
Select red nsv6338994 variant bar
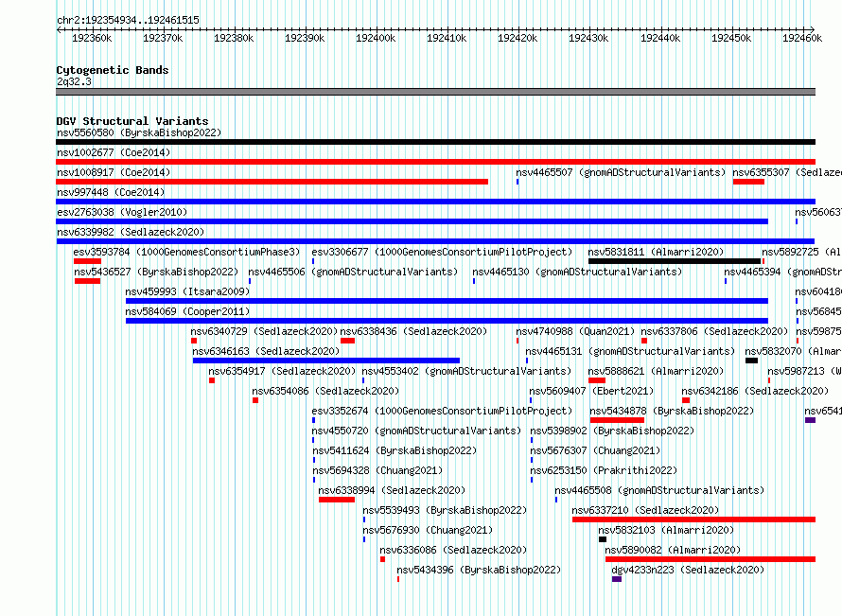337,500
